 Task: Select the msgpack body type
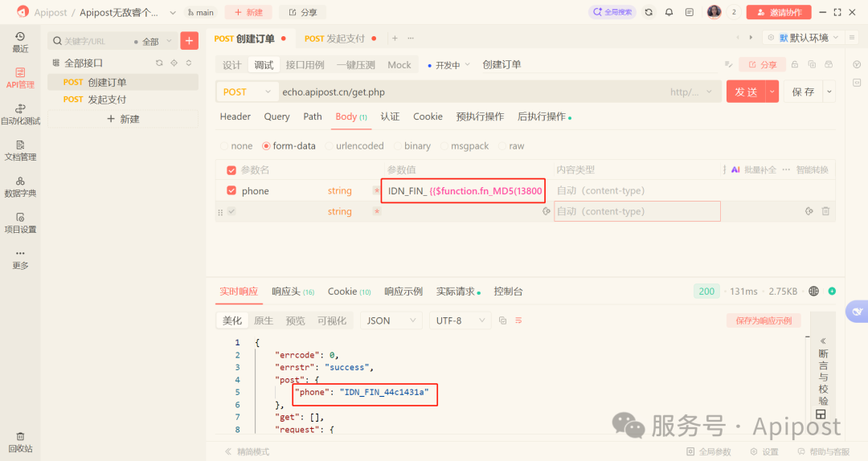pos(465,146)
